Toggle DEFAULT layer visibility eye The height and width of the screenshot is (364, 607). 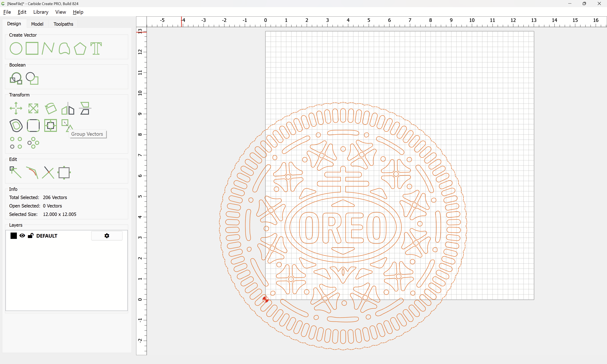click(x=22, y=236)
